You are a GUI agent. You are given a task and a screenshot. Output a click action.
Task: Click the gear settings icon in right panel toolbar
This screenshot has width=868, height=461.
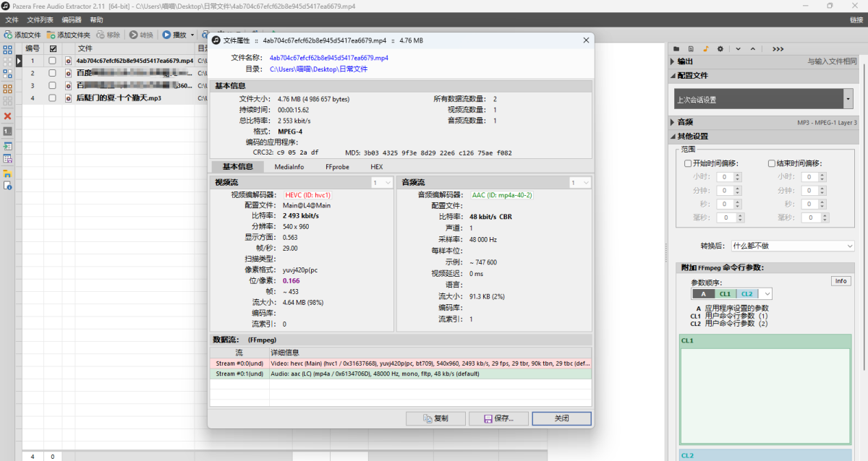pos(720,48)
